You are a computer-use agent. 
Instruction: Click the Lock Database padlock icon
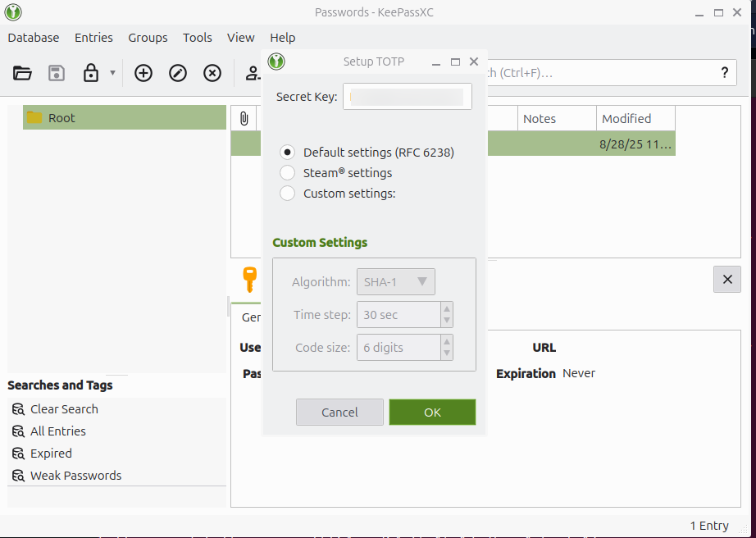point(90,73)
